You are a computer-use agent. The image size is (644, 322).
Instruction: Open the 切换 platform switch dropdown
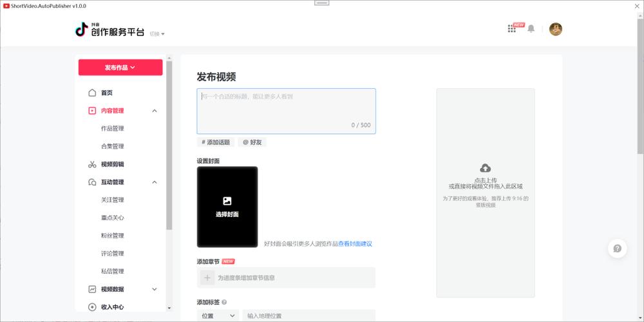point(157,34)
